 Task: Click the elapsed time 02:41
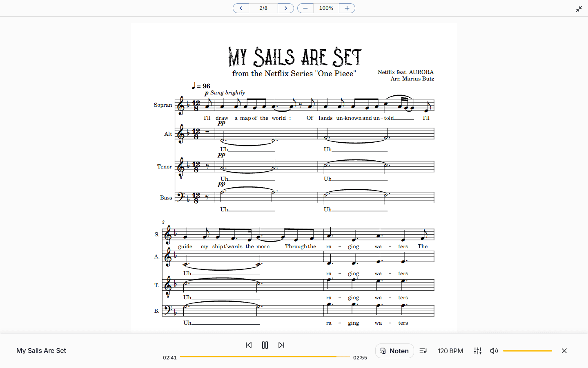click(x=170, y=358)
